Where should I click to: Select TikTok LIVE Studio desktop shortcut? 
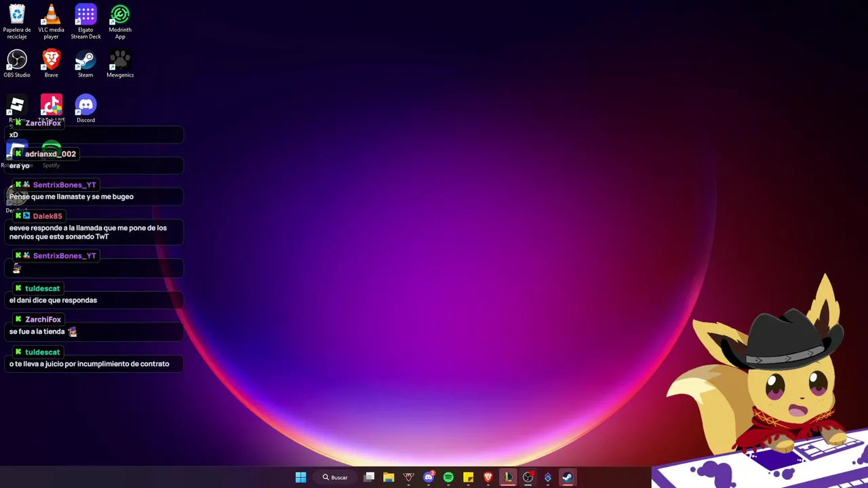[x=52, y=107]
